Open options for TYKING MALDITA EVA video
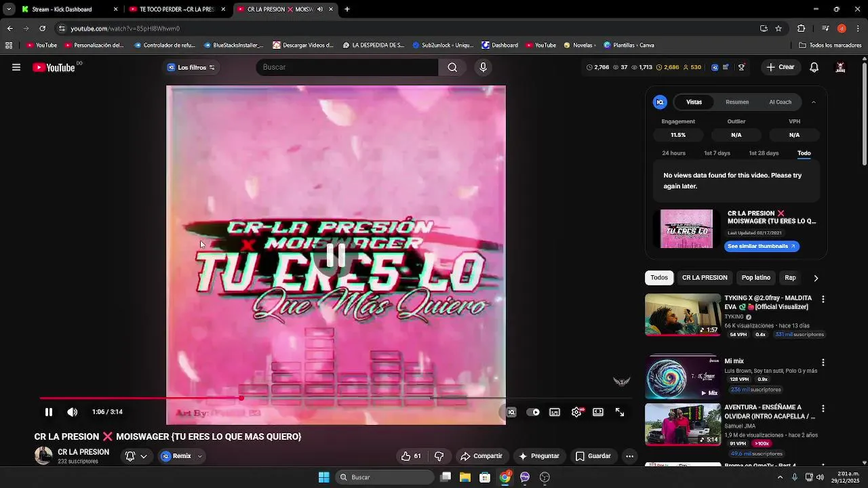Image resolution: width=868 pixels, height=488 pixels. coord(823,299)
